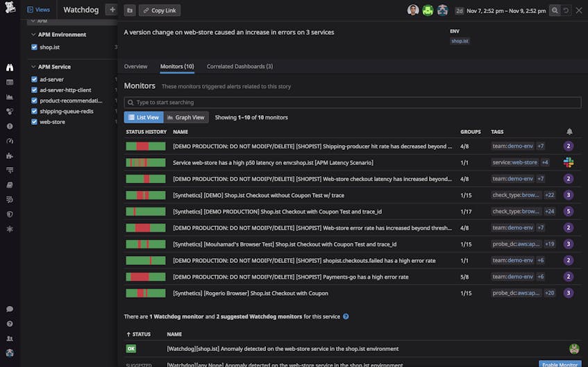Image resolution: width=588 pixels, height=367 pixels.
Task: Open the Views panel
Action: coord(38,10)
